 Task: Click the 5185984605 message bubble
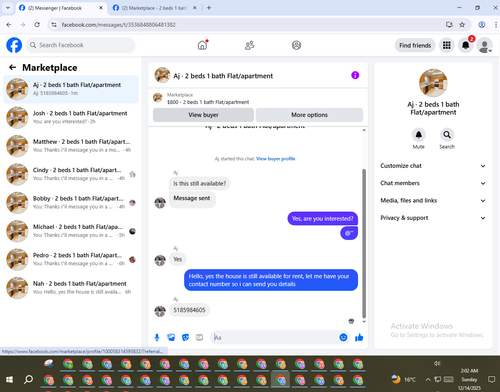189,310
